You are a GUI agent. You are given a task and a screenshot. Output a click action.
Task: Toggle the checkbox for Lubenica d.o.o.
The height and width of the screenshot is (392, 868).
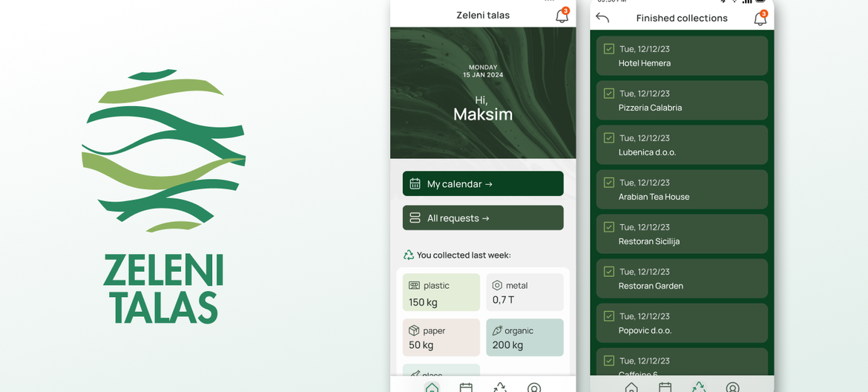click(609, 137)
